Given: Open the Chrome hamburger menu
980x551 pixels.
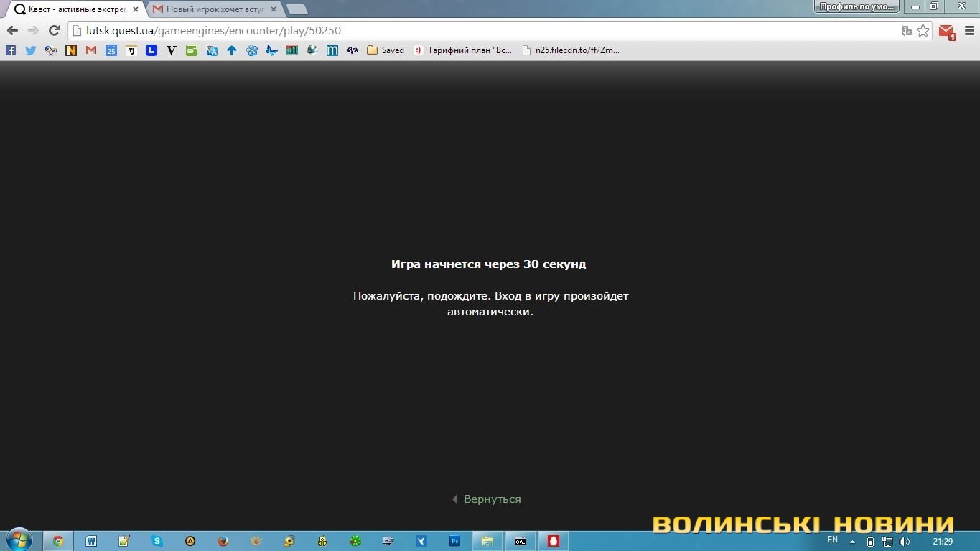Looking at the screenshot, I should [969, 31].
